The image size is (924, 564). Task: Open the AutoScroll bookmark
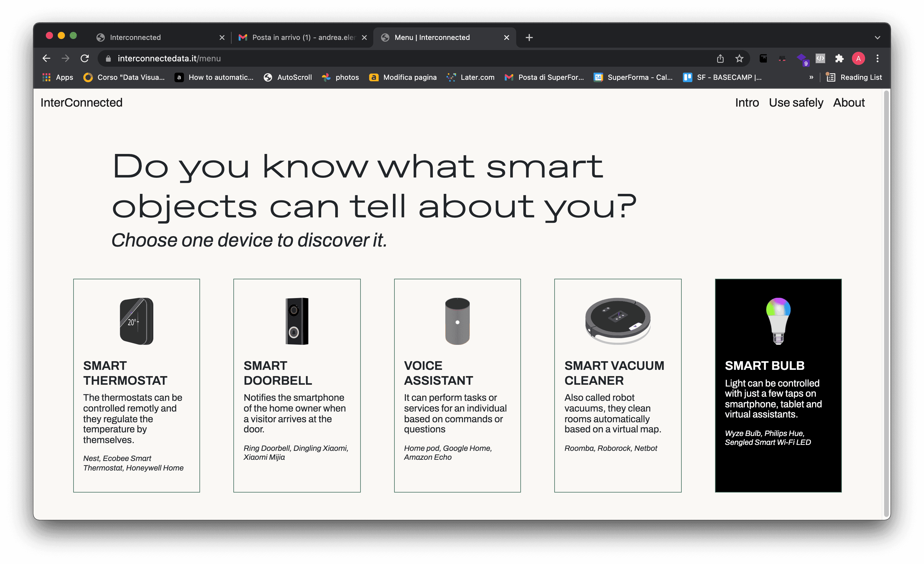(288, 77)
